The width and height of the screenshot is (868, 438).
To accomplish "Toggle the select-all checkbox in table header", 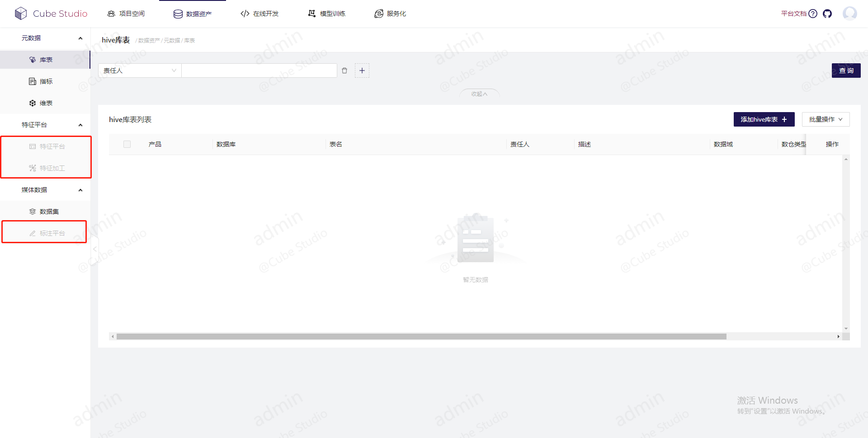I will [x=127, y=144].
